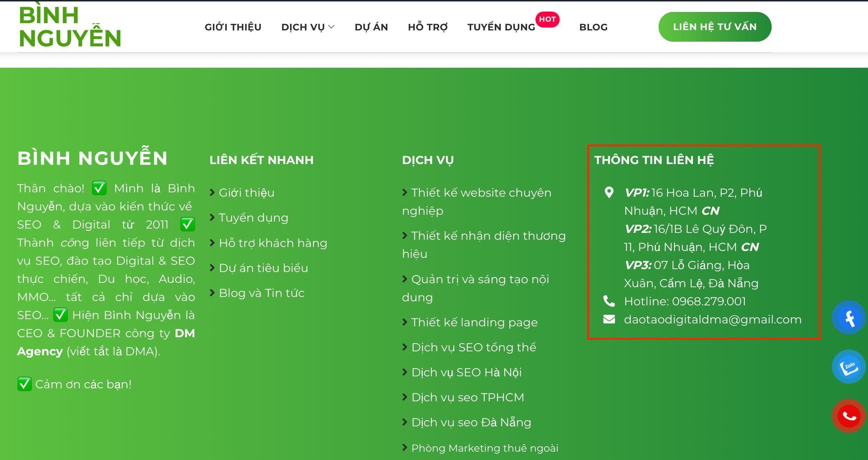Open the Phòng Marketing thuê ngoài link
Viewport: 868px width, 460px height.
click(x=485, y=448)
